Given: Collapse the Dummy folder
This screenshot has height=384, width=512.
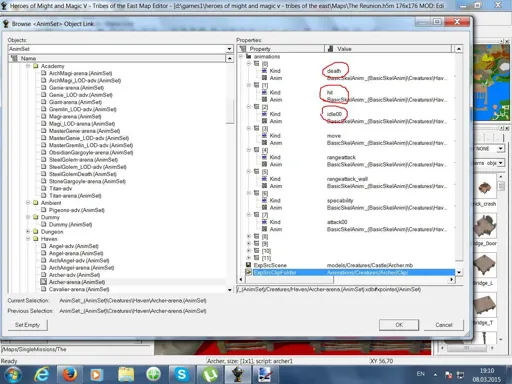Looking at the screenshot, I should tap(28, 217).
